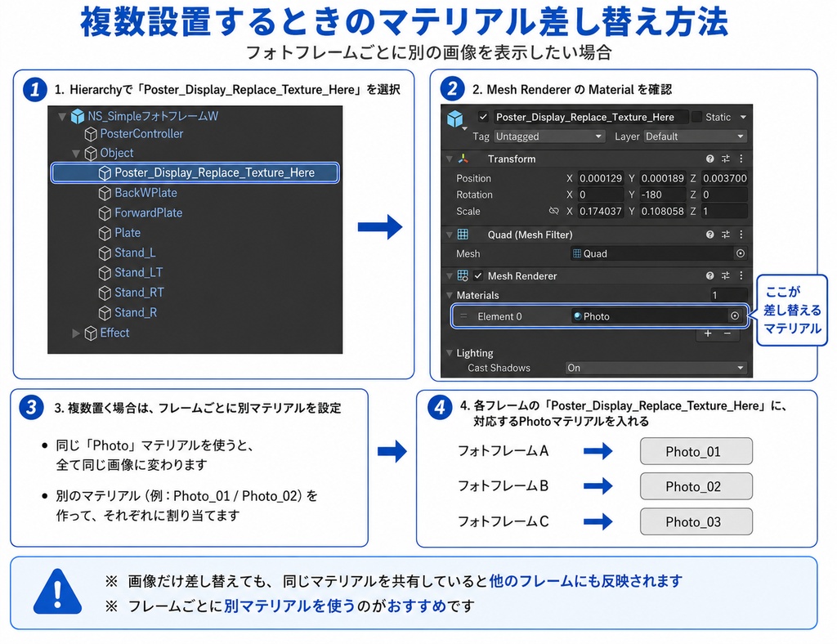
Task: Remove a material slot with the minus button
Action: (727, 333)
